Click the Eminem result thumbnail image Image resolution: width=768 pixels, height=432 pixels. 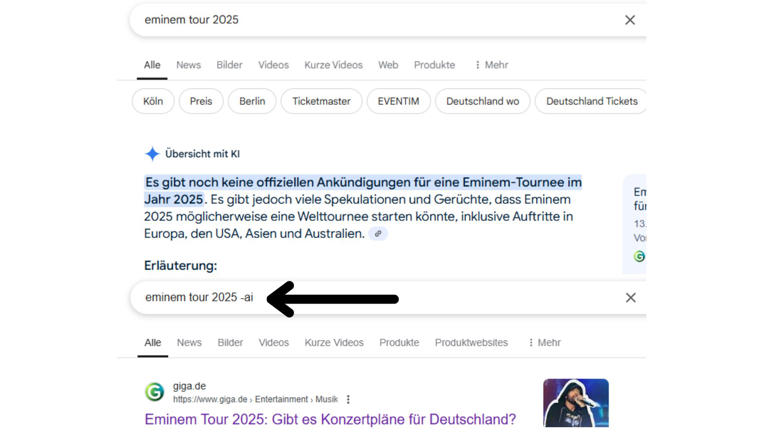point(576,403)
